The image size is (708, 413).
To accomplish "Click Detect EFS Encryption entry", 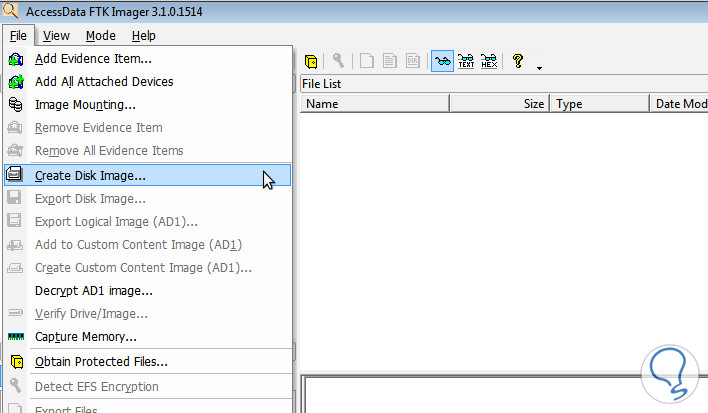I will (x=148, y=387).
